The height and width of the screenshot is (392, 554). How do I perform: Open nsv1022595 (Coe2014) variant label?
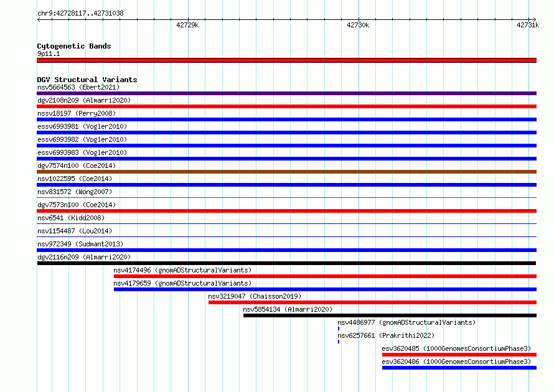(x=75, y=179)
